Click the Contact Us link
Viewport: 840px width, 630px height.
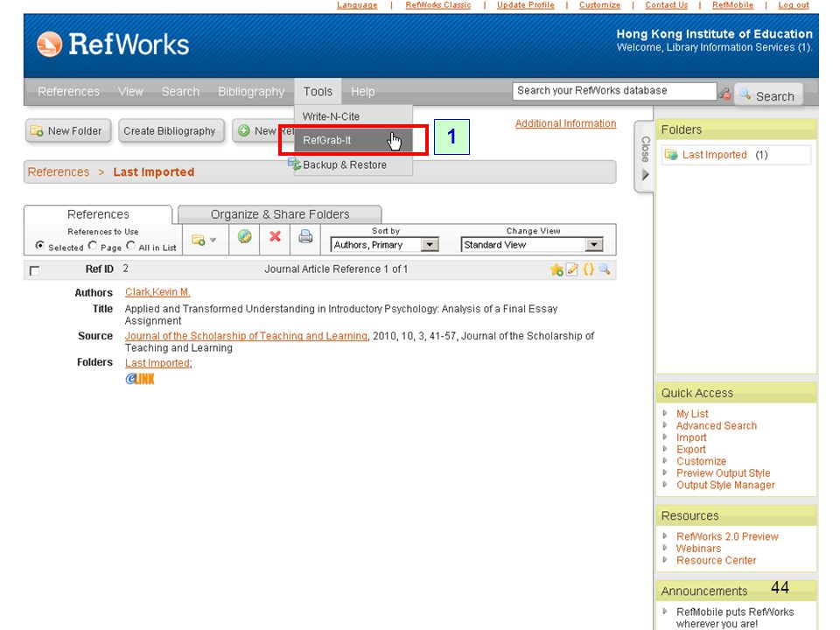(666, 5)
